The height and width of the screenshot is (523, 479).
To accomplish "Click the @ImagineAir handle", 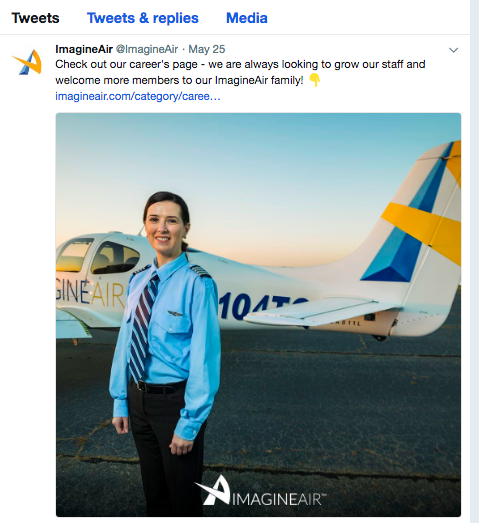I will (147, 49).
